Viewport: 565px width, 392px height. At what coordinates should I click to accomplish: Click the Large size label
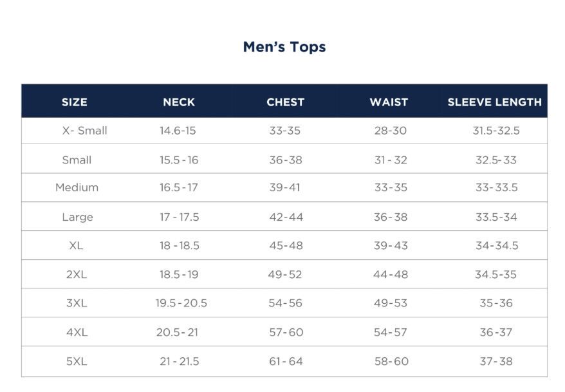[x=77, y=217]
